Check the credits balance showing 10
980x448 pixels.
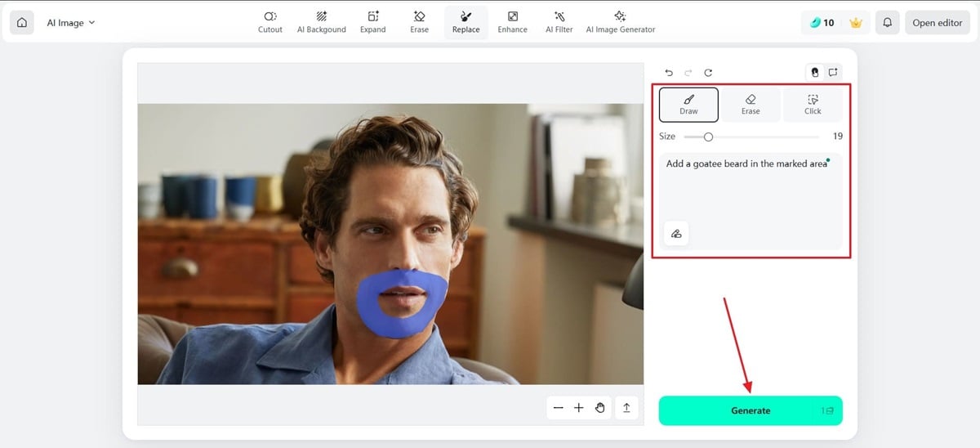(x=822, y=23)
